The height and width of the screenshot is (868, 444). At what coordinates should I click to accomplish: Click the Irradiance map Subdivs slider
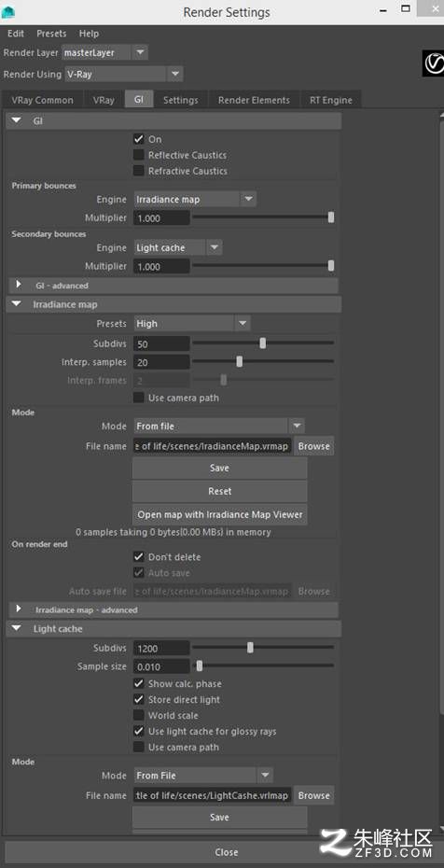(x=263, y=343)
